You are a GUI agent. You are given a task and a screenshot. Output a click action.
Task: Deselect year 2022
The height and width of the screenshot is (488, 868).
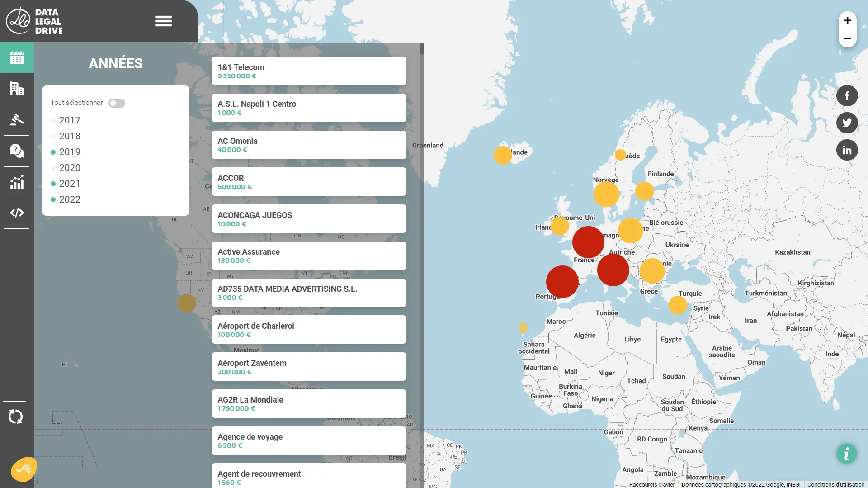click(x=66, y=199)
